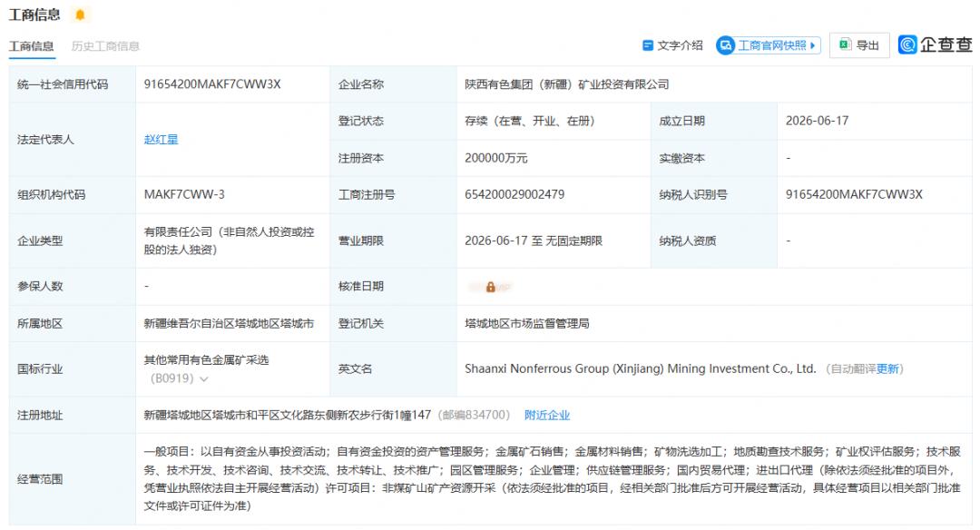Click 营业期限 value 2026-06-17 至 无固定期限
The image size is (980, 530).
534,240
